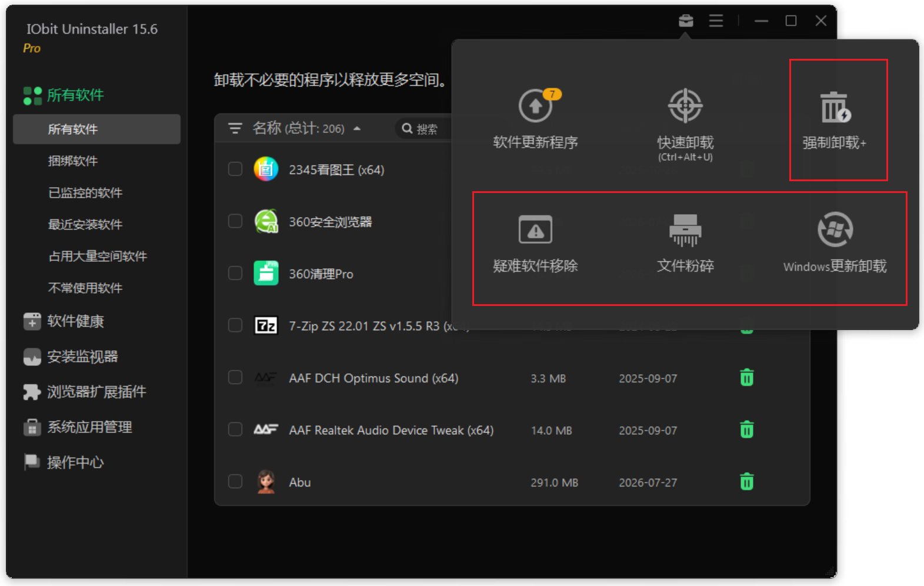
Task: Click the 360安全浏览器 app icon
Action: click(266, 221)
